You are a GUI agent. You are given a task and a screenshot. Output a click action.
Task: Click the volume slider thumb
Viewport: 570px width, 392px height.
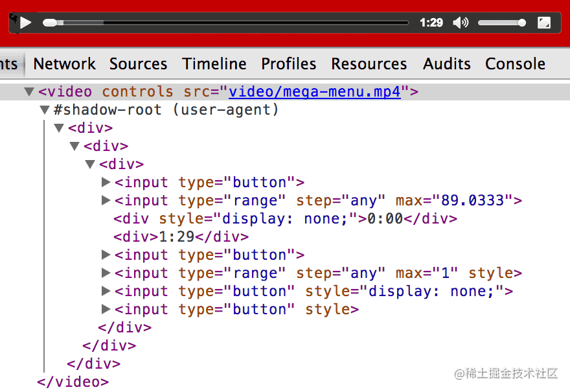522,23
